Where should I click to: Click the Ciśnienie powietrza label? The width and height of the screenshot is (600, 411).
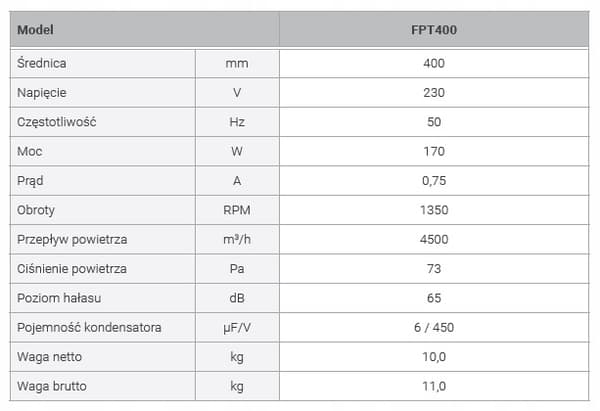(72, 269)
